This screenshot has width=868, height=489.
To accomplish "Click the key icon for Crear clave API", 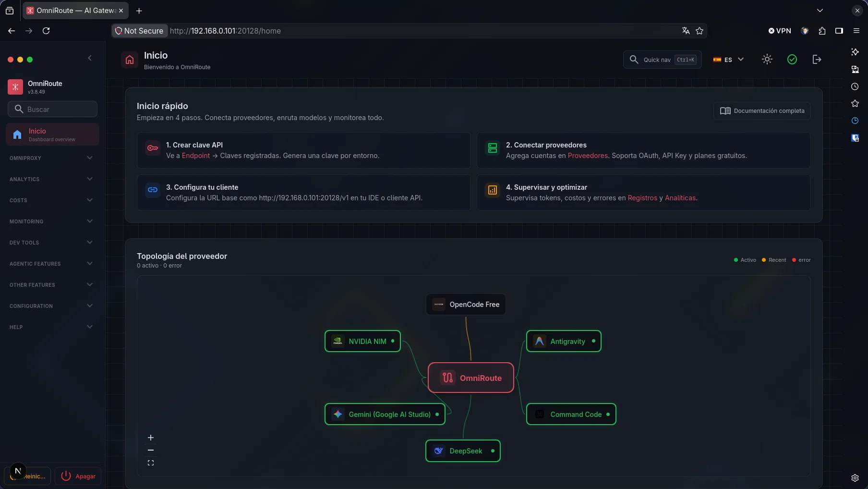I will [x=153, y=148].
